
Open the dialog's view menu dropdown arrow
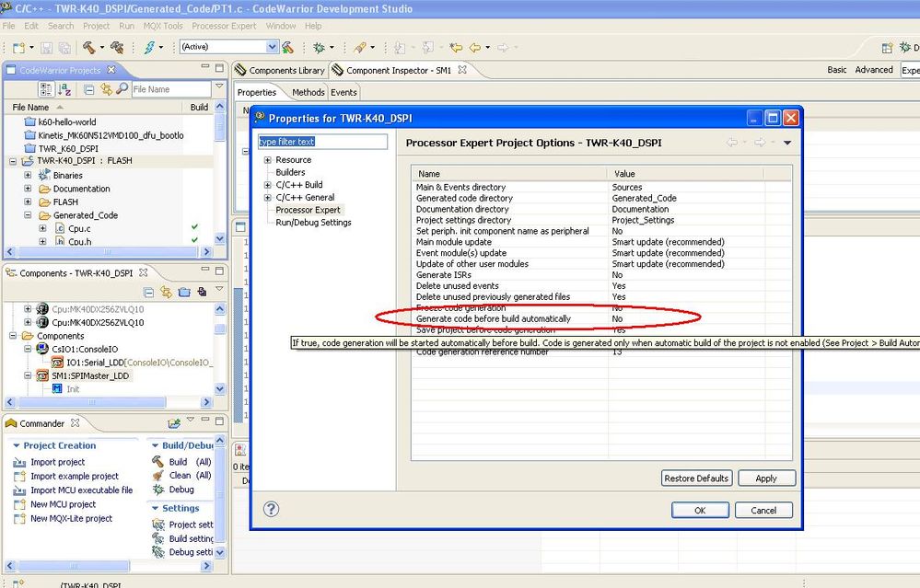787,143
